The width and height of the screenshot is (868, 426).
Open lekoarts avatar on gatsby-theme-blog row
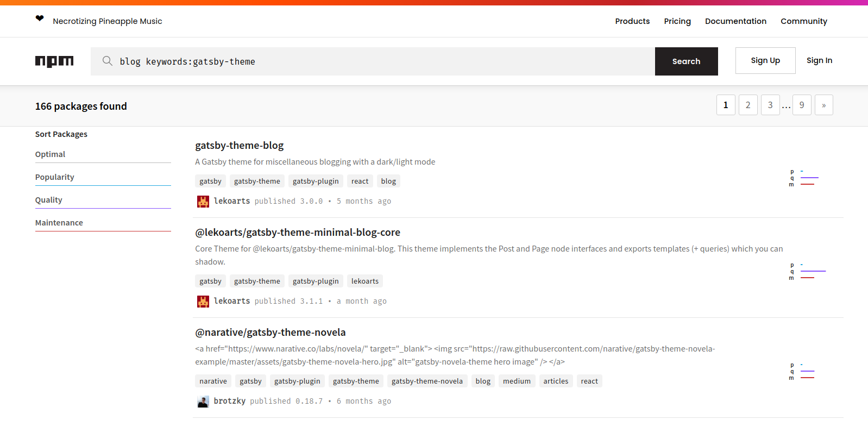pos(203,202)
